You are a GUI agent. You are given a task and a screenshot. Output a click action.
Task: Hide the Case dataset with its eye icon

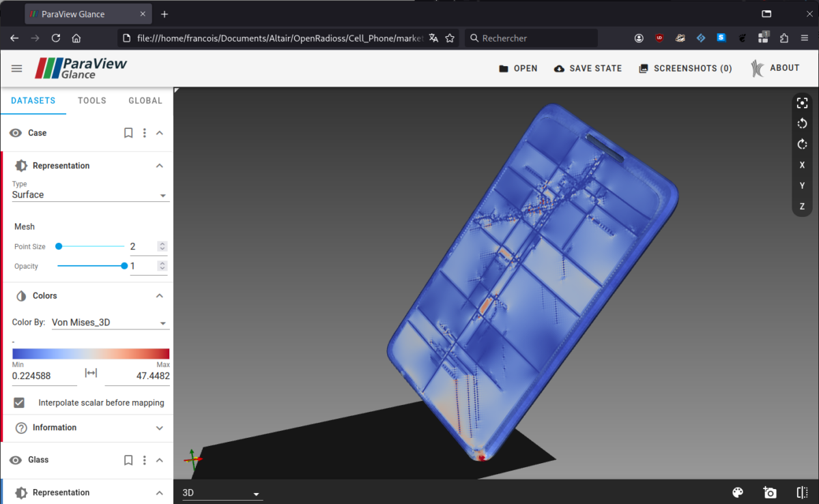[x=15, y=132]
